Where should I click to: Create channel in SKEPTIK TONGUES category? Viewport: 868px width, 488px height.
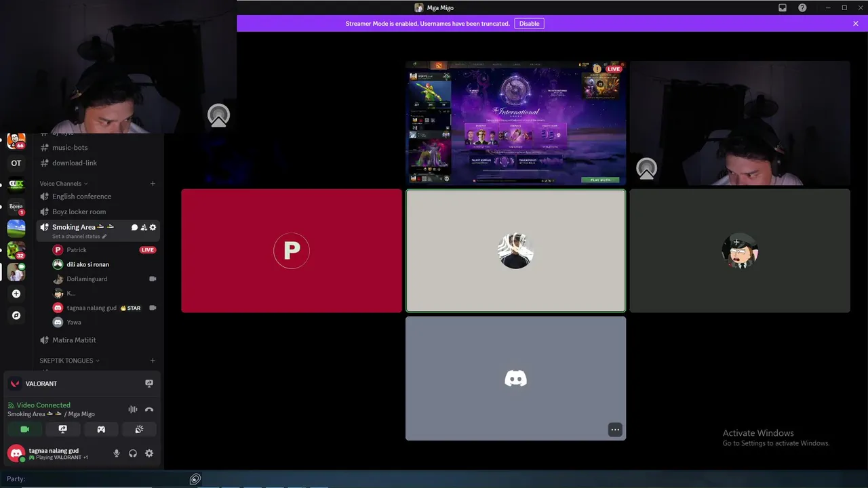153,361
